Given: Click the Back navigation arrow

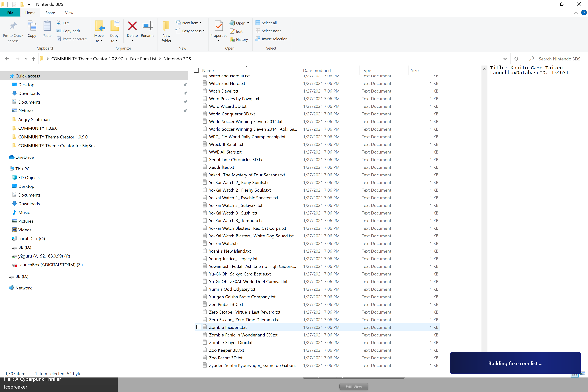Looking at the screenshot, I should (7, 59).
